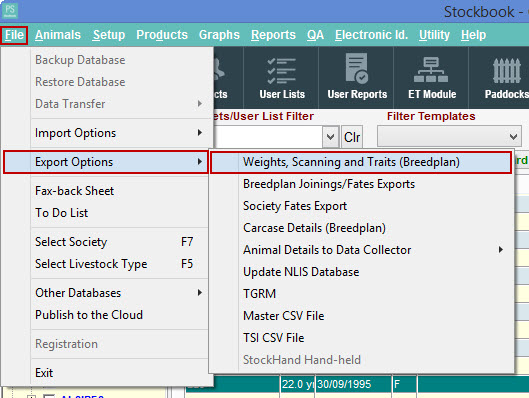The height and width of the screenshot is (398, 529).
Task: Select Master CSV File export
Action: click(283, 316)
